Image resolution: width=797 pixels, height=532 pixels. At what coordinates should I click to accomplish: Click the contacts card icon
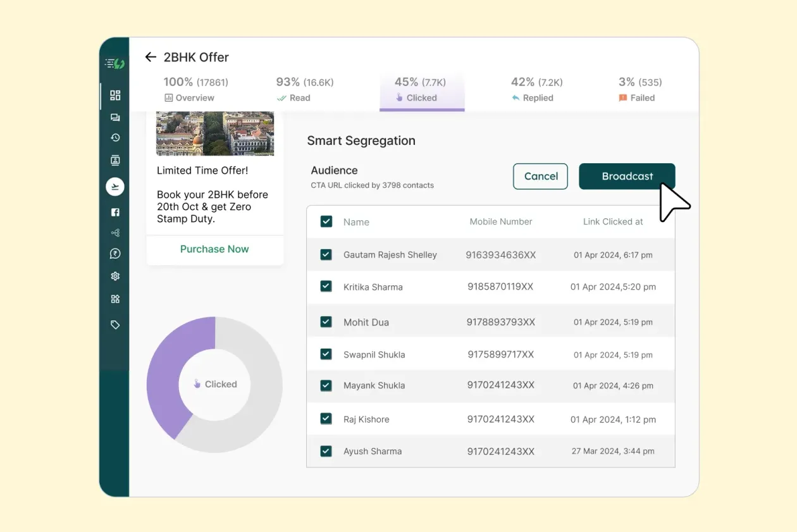coord(115,160)
